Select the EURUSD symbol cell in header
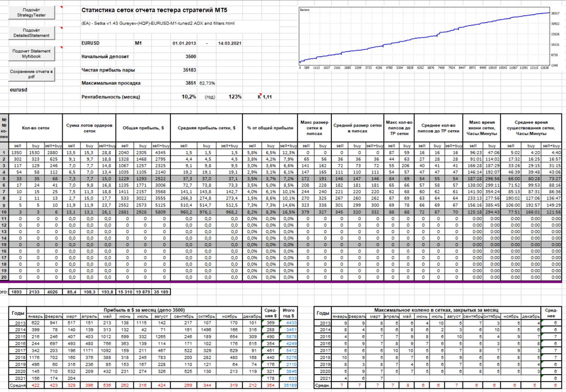The height and width of the screenshot is (392, 566). coord(90,43)
